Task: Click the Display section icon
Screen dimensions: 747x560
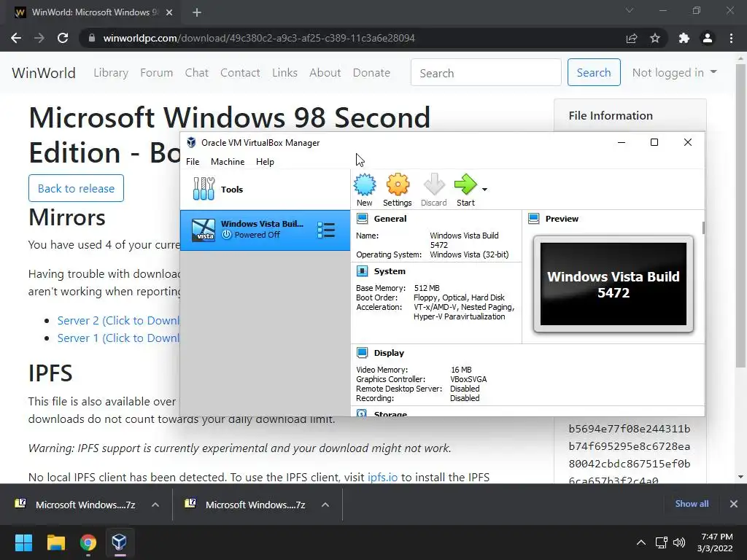Action: pyautogui.click(x=362, y=353)
